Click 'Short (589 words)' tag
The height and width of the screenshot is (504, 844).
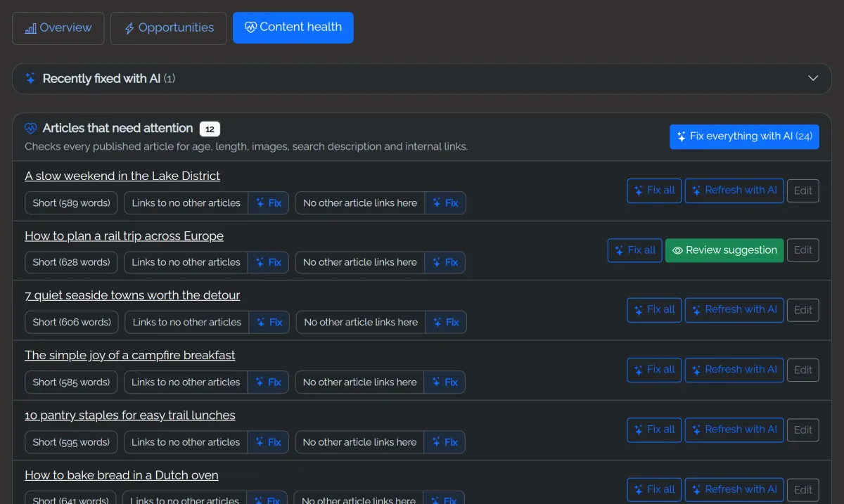(x=72, y=203)
